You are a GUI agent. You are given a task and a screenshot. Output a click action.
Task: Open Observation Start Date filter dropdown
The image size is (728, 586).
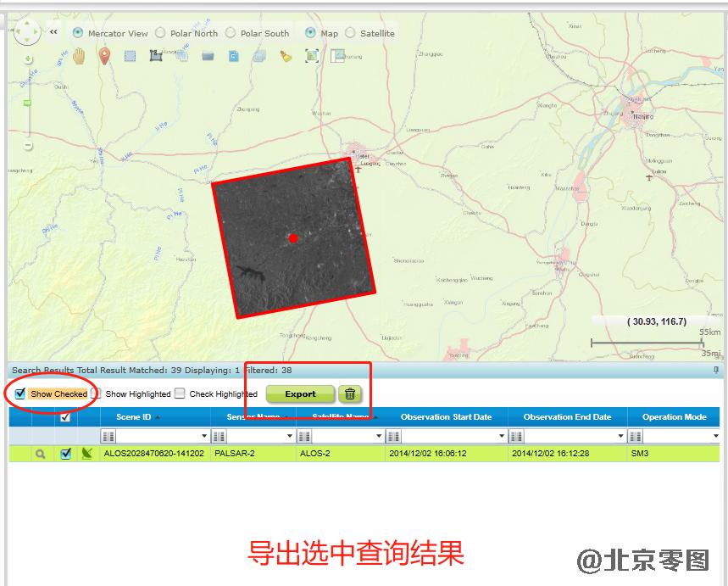coord(500,436)
